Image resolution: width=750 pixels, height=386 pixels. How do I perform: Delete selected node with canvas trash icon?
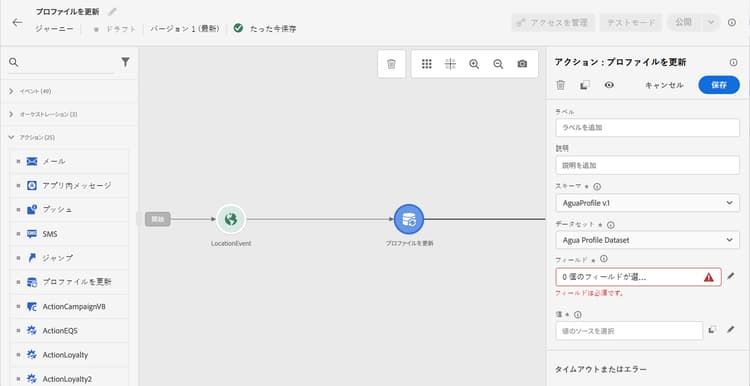point(391,64)
